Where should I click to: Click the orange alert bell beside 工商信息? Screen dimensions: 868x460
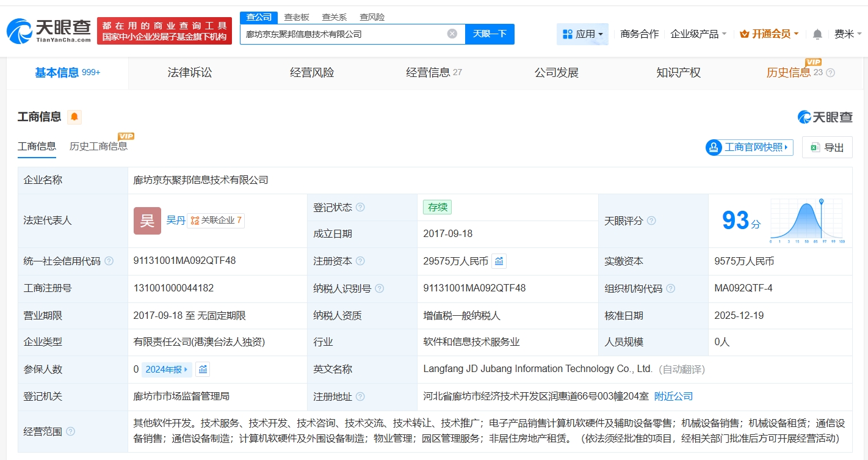click(74, 117)
